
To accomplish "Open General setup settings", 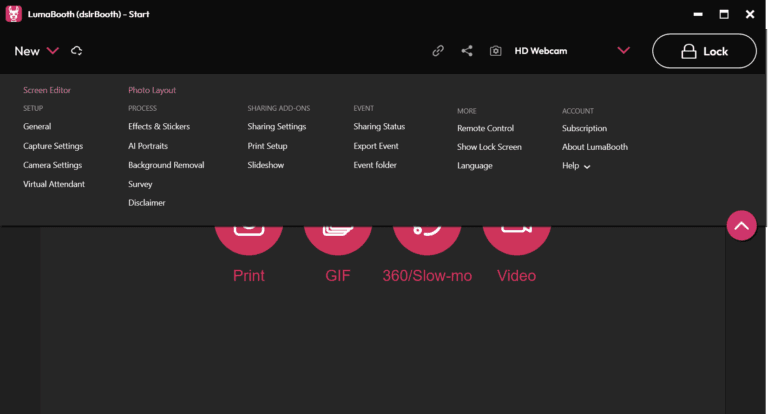I will pos(37,126).
